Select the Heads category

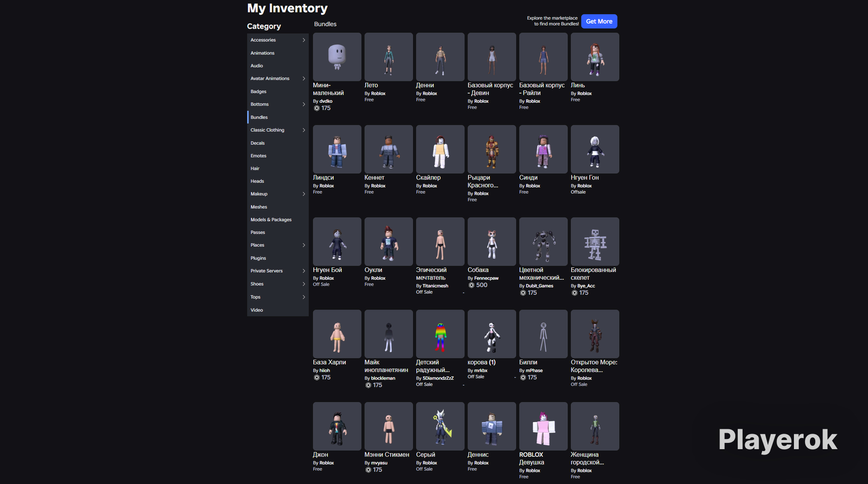pyautogui.click(x=278, y=181)
